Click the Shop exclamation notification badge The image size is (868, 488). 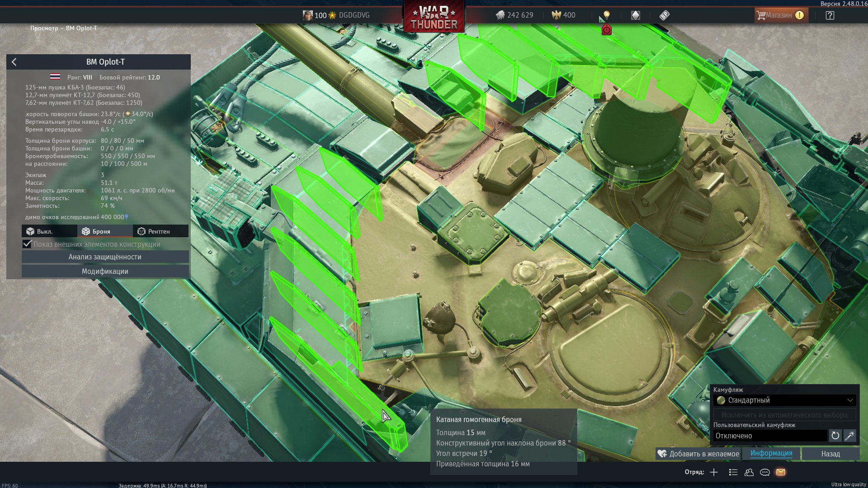pos(799,15)
